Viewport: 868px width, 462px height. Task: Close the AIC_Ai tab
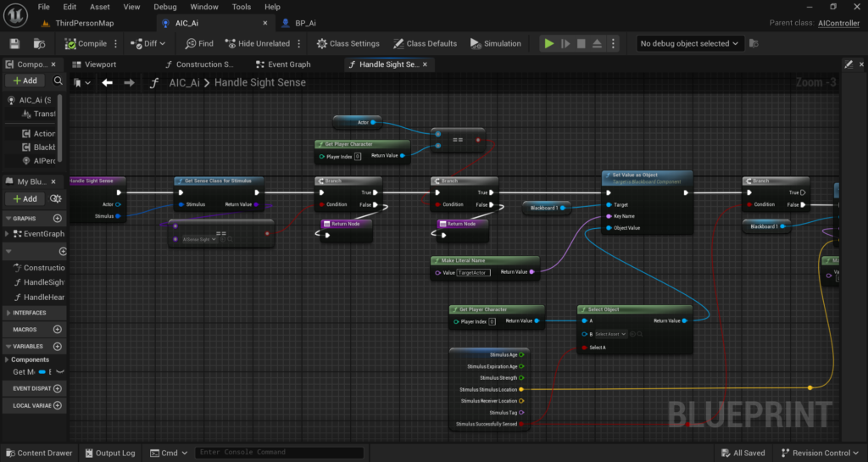coord(265,23)
